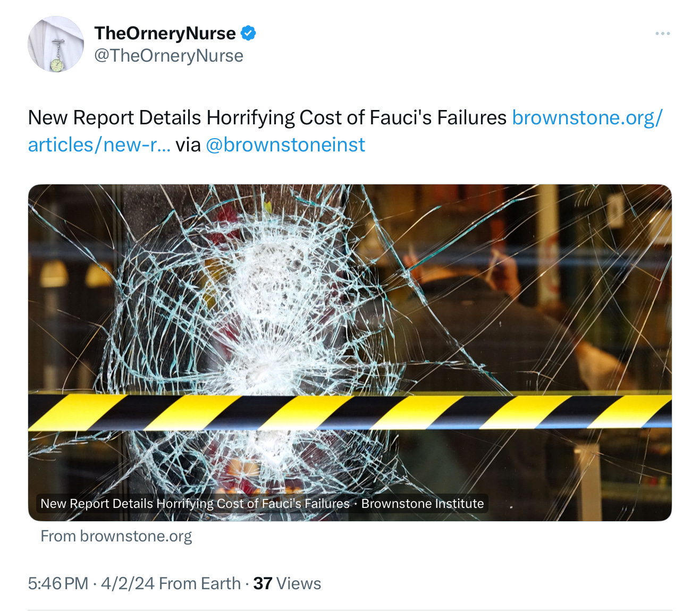This screenshot has height=611, width=700.
Task: Click the From Earth location text
Action: (x=200, y=583)
